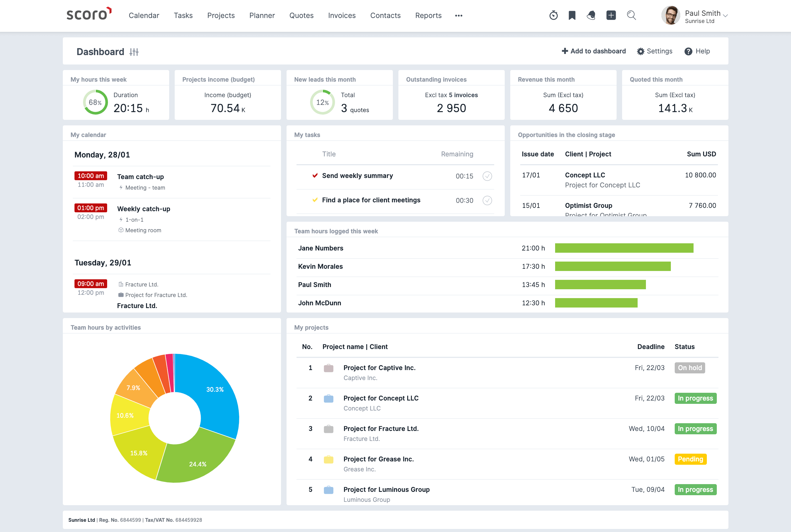The height and width of the screenshot is (532, 791).
Task: Open Project for Captive Inc. link
Action: [x=379, y=368]
